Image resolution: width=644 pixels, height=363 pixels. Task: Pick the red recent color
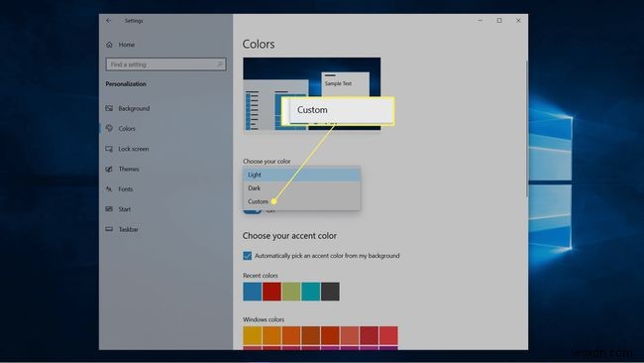coord(271,292)
